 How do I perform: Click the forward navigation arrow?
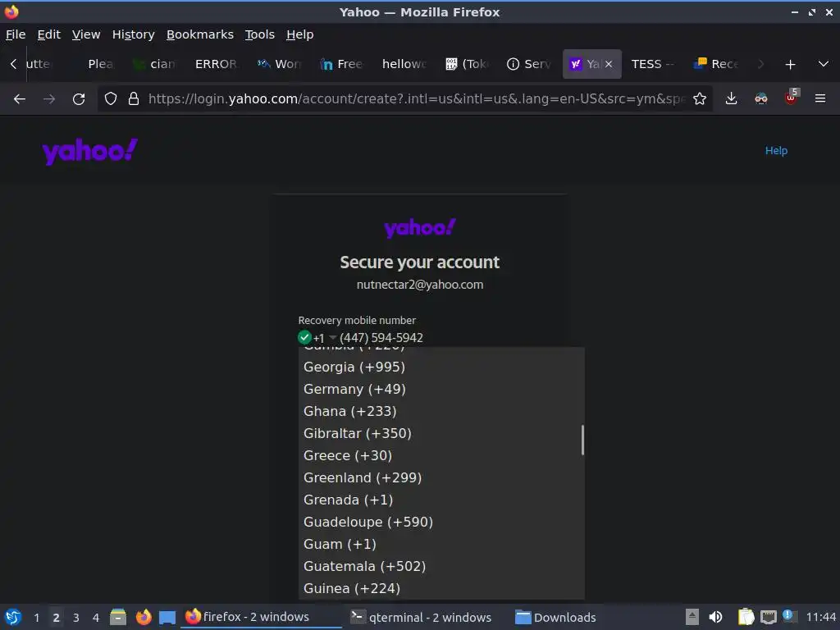(49, 99)
